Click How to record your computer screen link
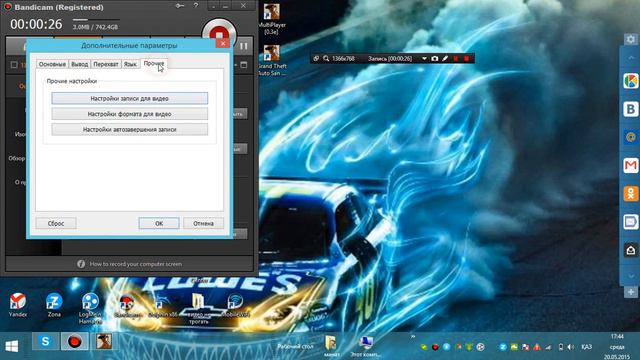Image resolution: width=640 pixels, height=360 pixels. (x=136, y=264)
